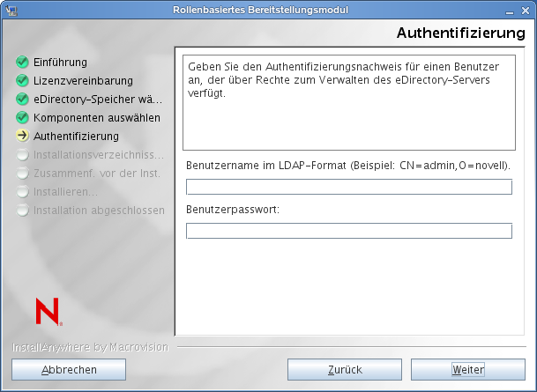537x392 pixels.
Task: Click the Lizenzvereinbarung completed checkmark icon
Action: tap(22, 81)
